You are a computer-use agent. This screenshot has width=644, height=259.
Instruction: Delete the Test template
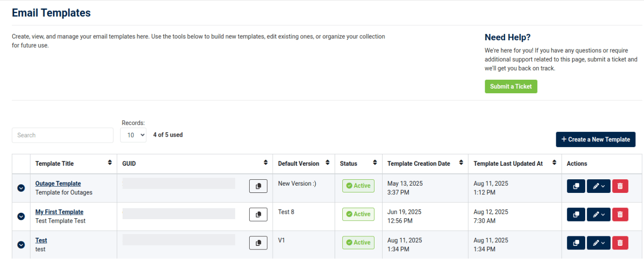point(620,243)
